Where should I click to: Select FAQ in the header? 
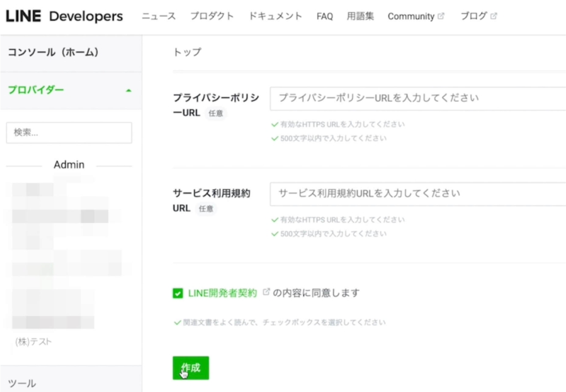[324, 17]
